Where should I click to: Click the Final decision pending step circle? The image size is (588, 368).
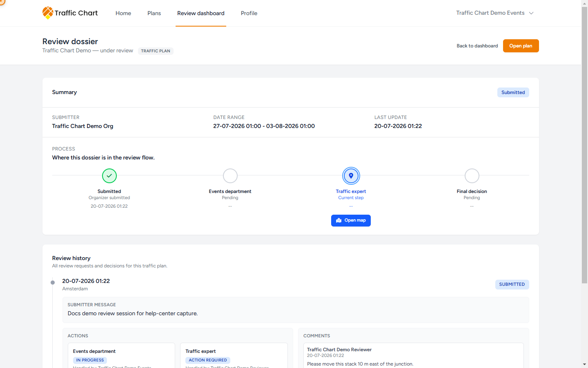coord(472,176)
